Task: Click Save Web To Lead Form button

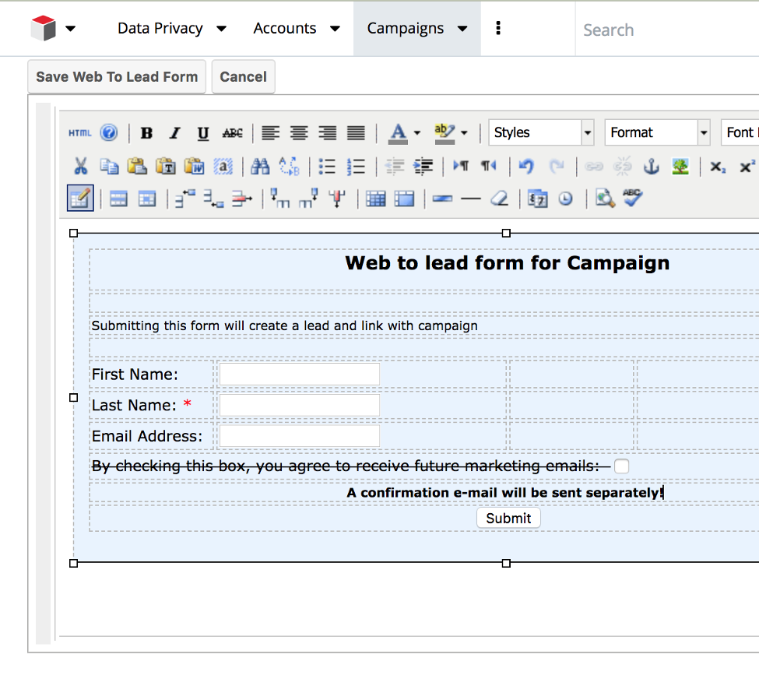Action: click(x=117, y=77)
